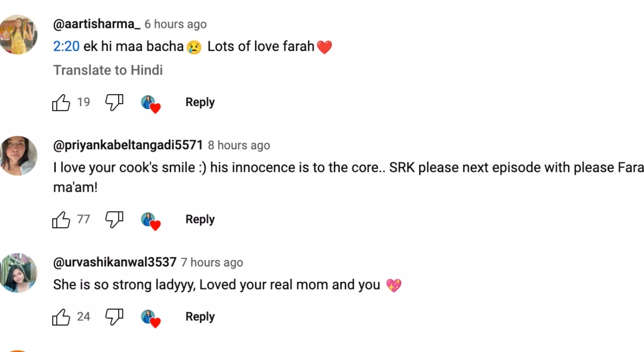Reply to @aartisharma_'s comment

point(200,102)
